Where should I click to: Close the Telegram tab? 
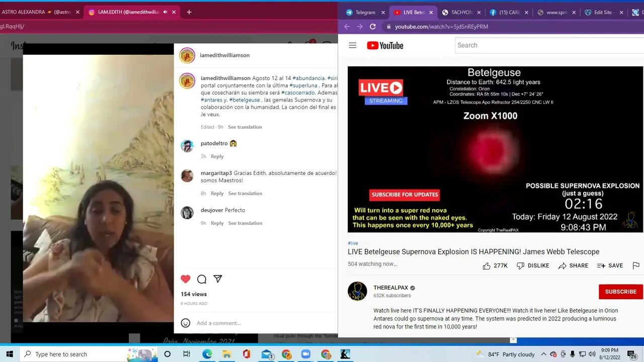coord(383,12)
